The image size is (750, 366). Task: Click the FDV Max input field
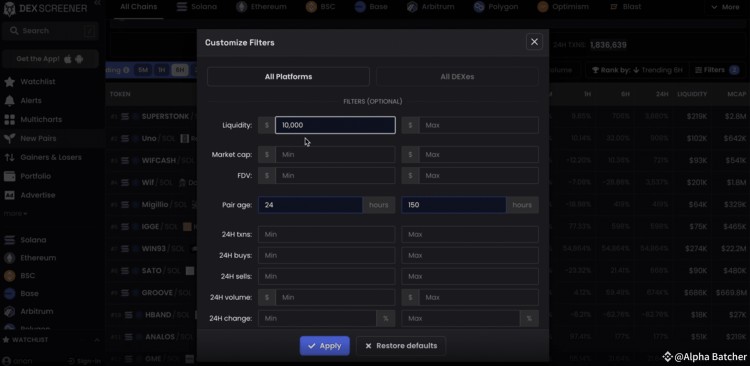tap(479, 176)
